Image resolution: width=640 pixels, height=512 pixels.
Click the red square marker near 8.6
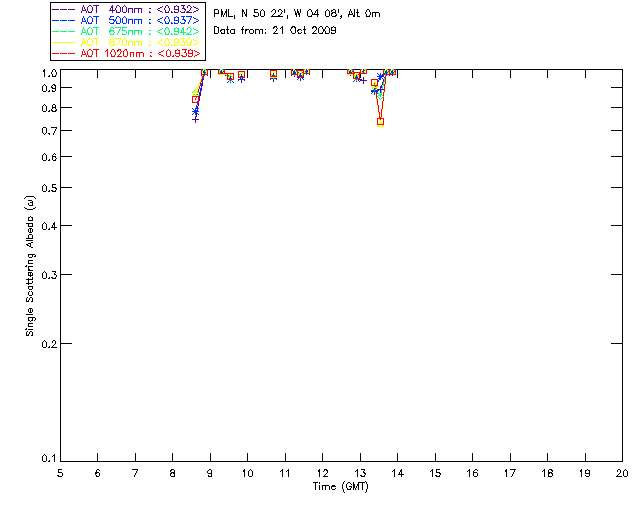pos(196,100)
